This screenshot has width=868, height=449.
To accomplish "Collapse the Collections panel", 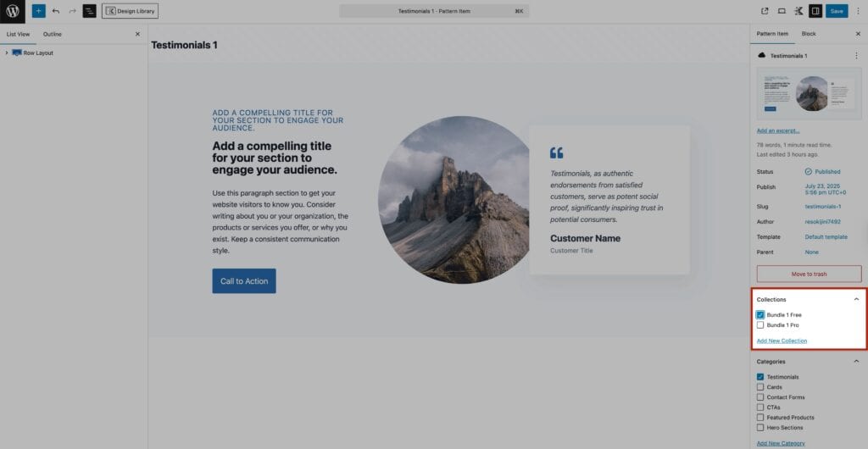I will tap(856, 299).
